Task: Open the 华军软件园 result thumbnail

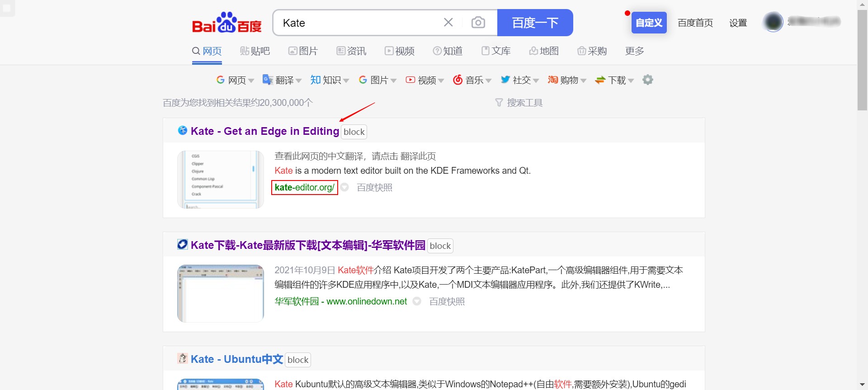Action: coord(221,294)
